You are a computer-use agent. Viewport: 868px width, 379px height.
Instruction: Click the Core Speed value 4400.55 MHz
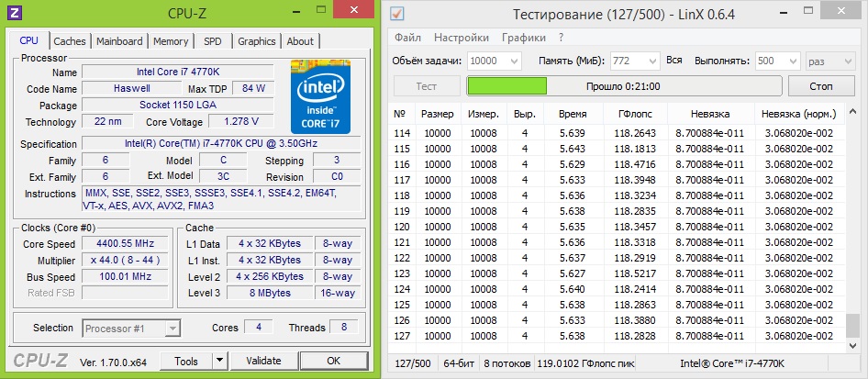pos(125,243)
